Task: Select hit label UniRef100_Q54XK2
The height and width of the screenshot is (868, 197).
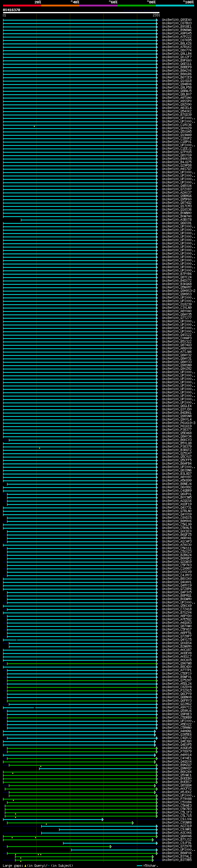Action: [177, 111]
